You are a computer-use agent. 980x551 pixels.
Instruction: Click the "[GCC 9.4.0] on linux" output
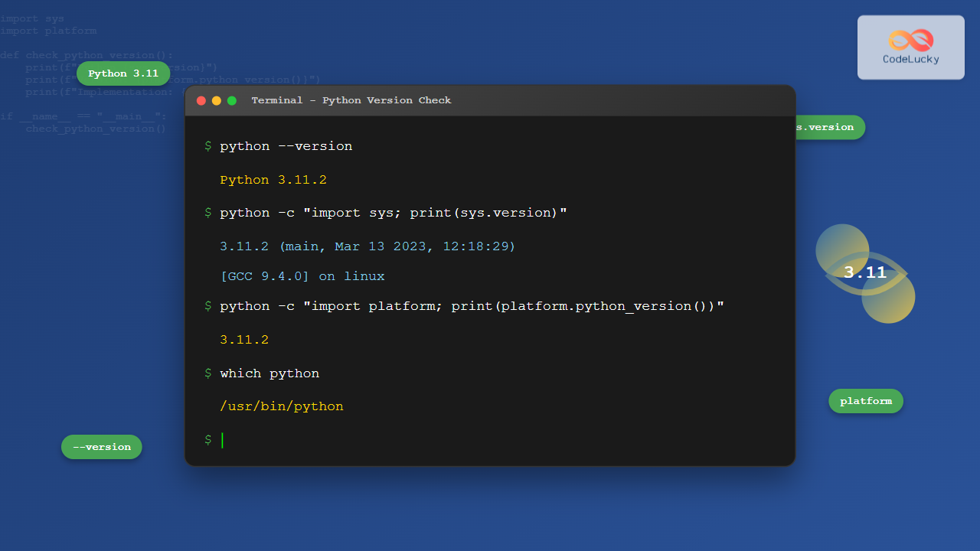click(302, 276)
